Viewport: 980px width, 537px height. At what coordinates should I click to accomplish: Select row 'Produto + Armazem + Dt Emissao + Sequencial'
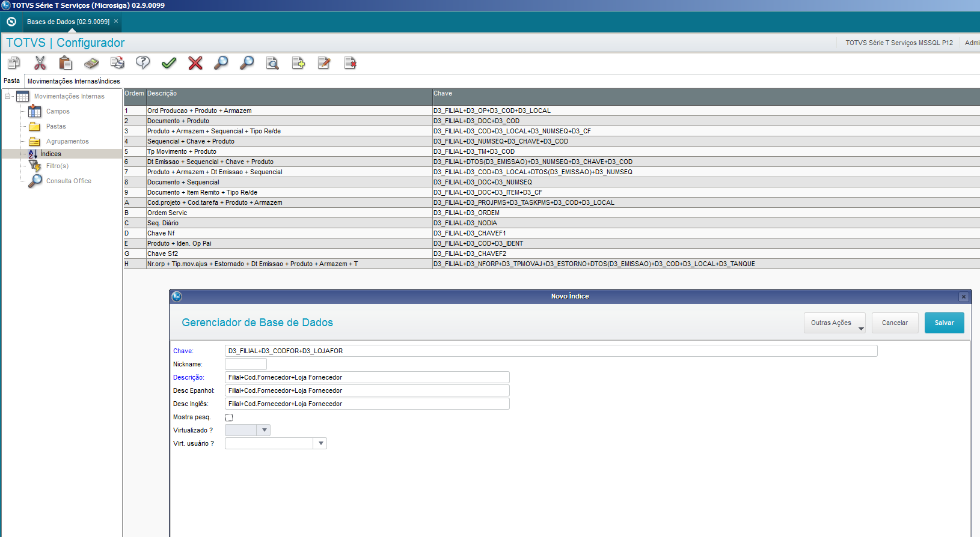point(552,172)
